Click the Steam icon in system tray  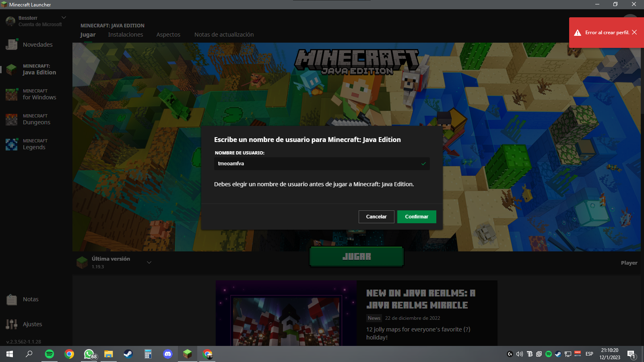tap(558, 354)
